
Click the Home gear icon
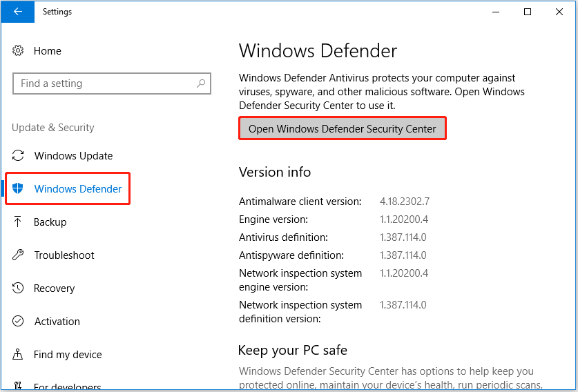click(x=19, y=51)
